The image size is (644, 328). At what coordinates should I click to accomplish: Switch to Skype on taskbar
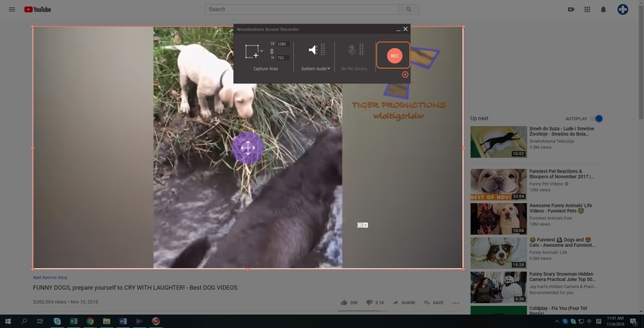[x=57, y=321]
